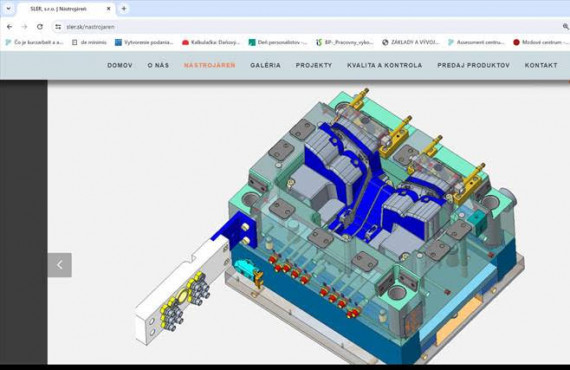Click the sler.sk address bar field
Screen dimensions: 570x370
[309, 27]
